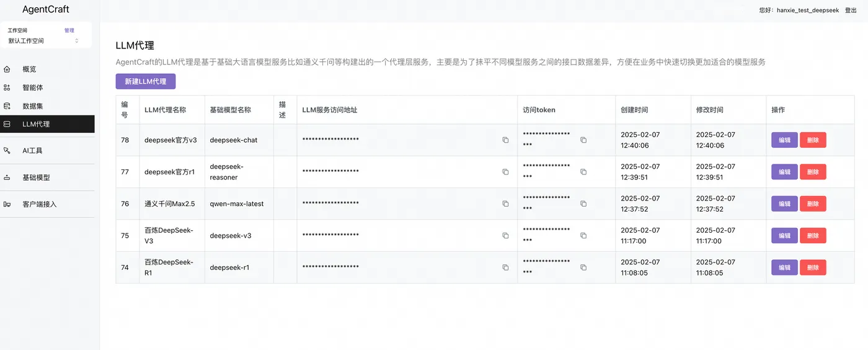Delete the 通义千问Max2.5 proxy
This screenshot has width=868, height=350.
tap(813, 204)
